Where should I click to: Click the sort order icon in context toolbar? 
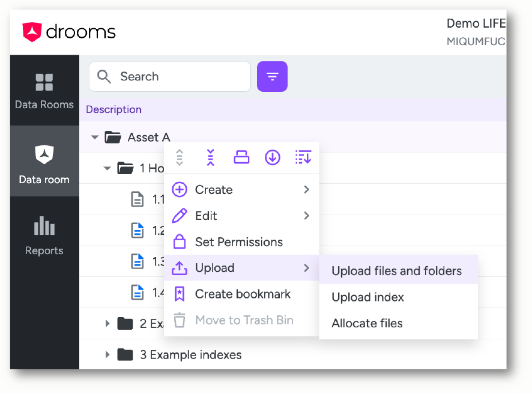point(303,157)
